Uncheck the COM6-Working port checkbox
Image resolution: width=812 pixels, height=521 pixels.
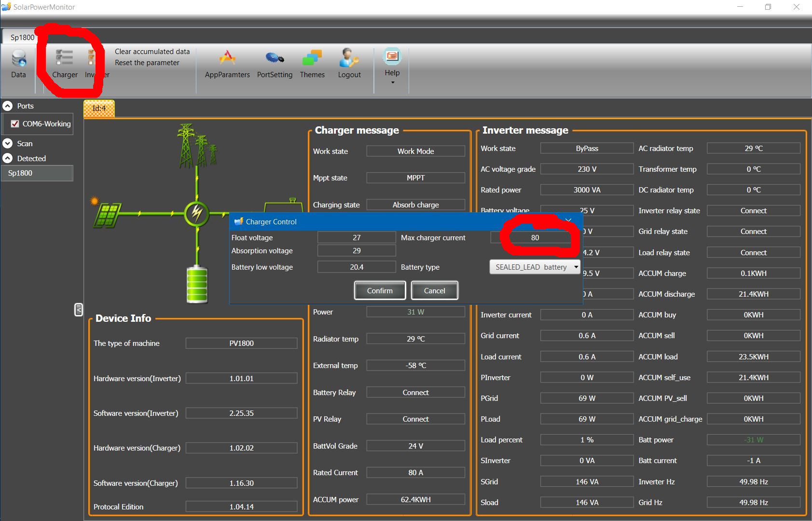pyautogui.click(x=15, y=124)
